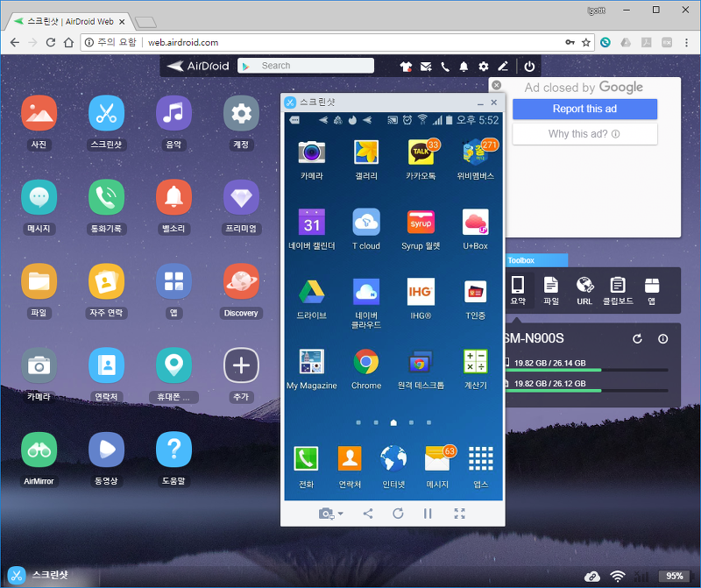The image size is (701, 588).
Task: Open the 휴대폰 찾기 location icon
Action: point(173,365)
